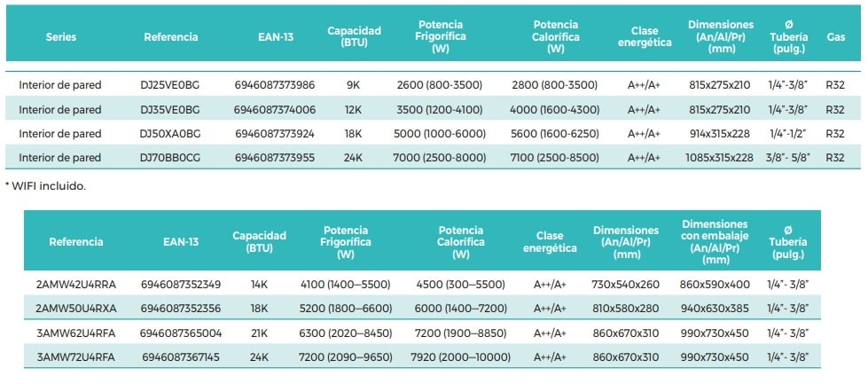868x384 pixels.
Task: Select the 3AMW62U4RFA reference cell
Action: [76, 333]
